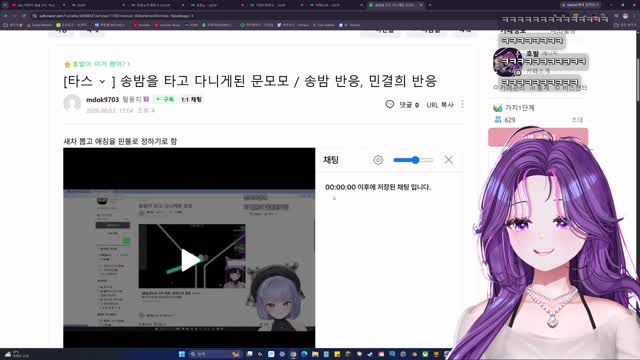Open the 가지1단계 cafe rank icon

pos(498,108)
